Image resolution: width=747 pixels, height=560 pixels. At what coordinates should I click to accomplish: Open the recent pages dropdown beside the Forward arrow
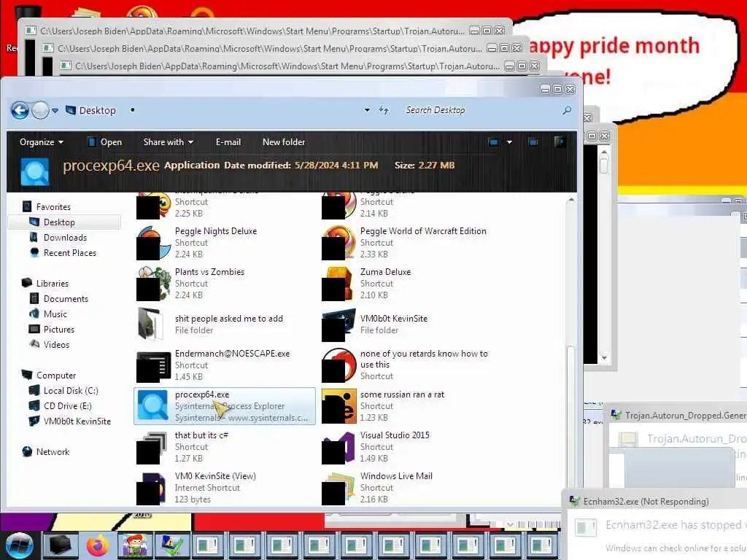tap(55, 111)
